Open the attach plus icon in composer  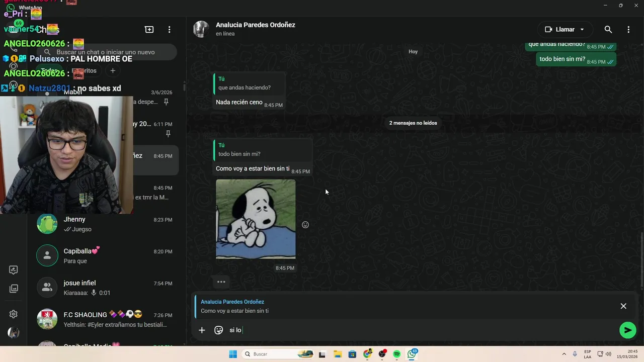pyautogui.click(x=202, y=330)
